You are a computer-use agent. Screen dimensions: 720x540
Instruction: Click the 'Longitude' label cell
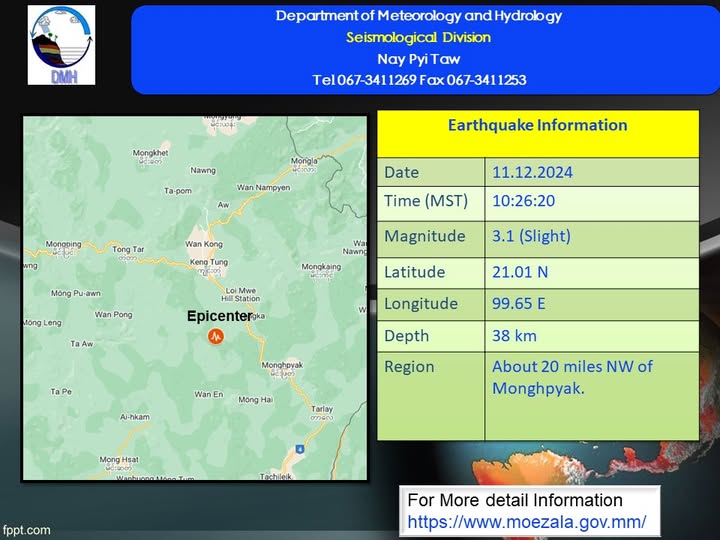[x=431, y=305]
